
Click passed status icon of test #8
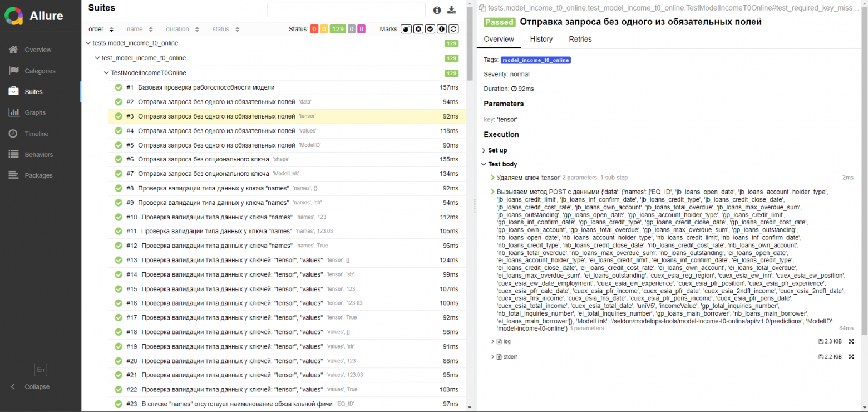(x=119, y=188)
